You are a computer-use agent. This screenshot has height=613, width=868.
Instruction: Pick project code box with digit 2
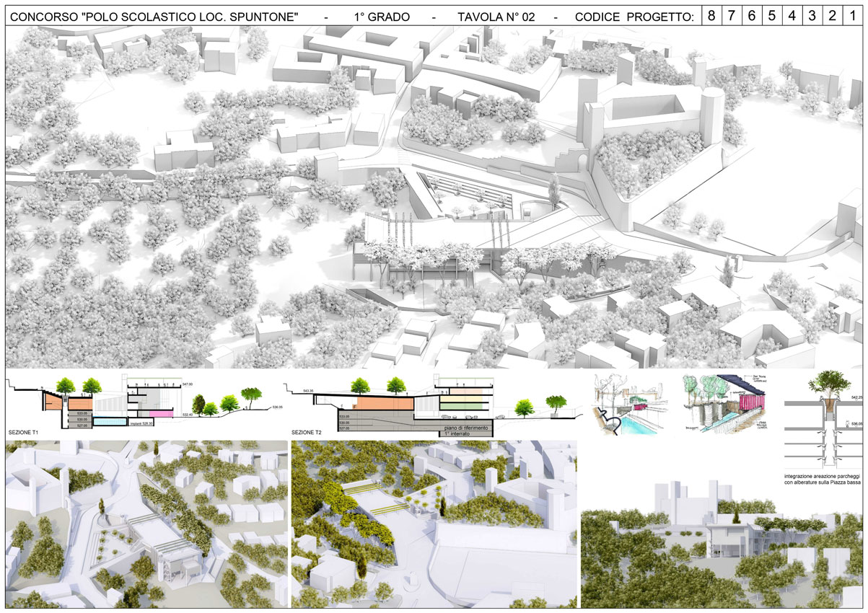pos(833,16)
